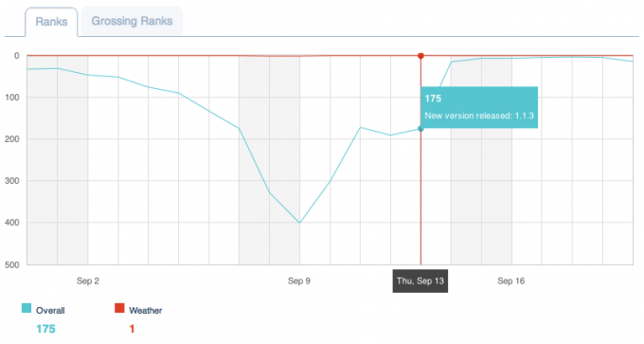
Task: Click the Overall legend label
Action: click(50, 310)
